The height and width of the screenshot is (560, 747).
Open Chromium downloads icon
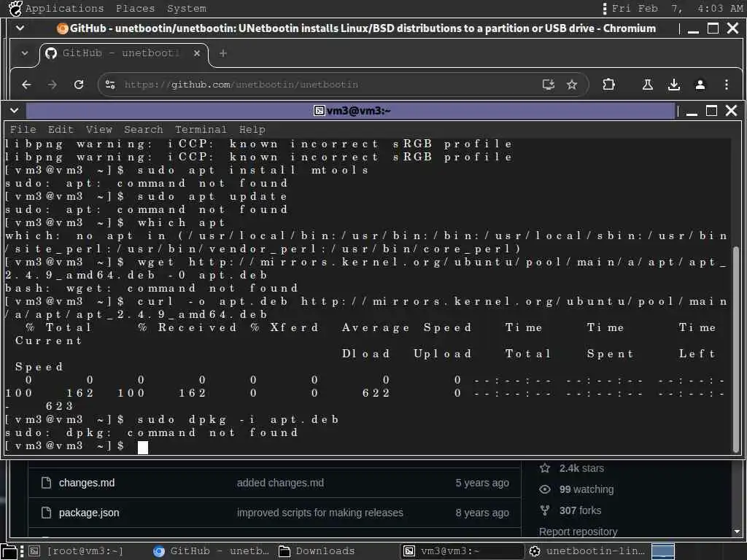[x=673, y=85]
